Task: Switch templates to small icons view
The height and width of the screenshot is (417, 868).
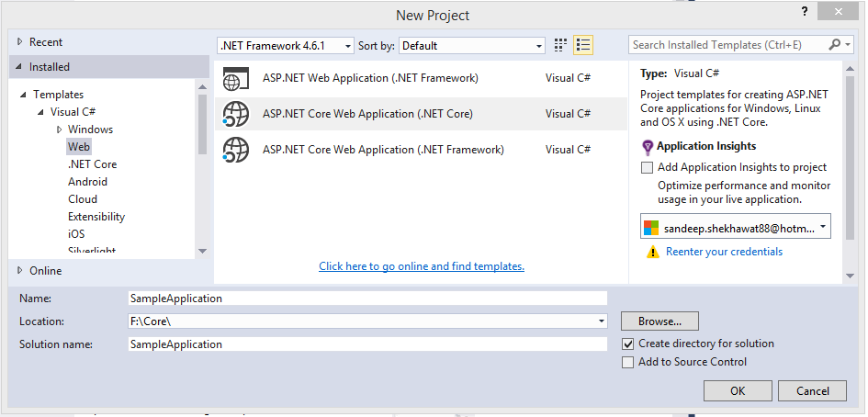Action: coord(561,45)
